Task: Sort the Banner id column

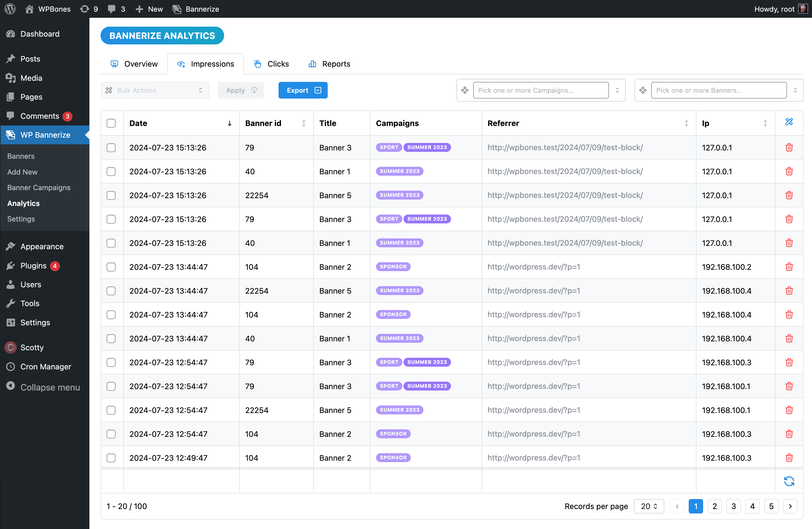Action: pyautogui.click(x=304, y=124)
